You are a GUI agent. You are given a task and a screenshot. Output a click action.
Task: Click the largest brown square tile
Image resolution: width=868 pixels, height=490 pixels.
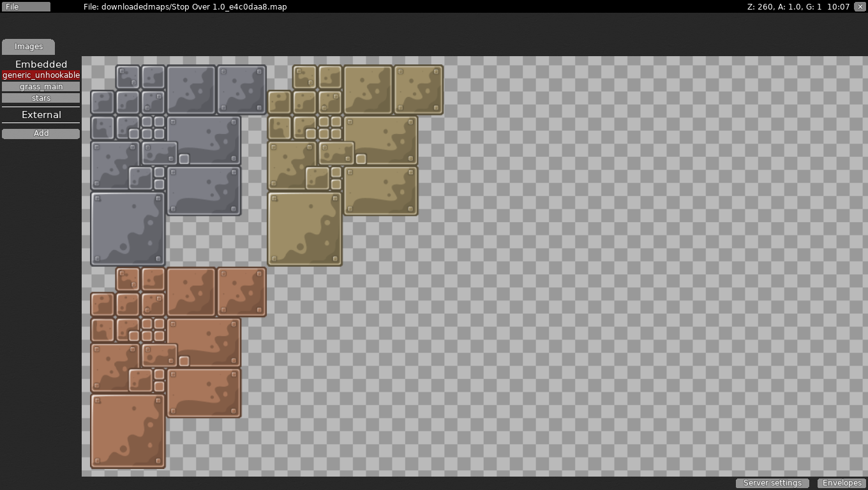[128, 431]
